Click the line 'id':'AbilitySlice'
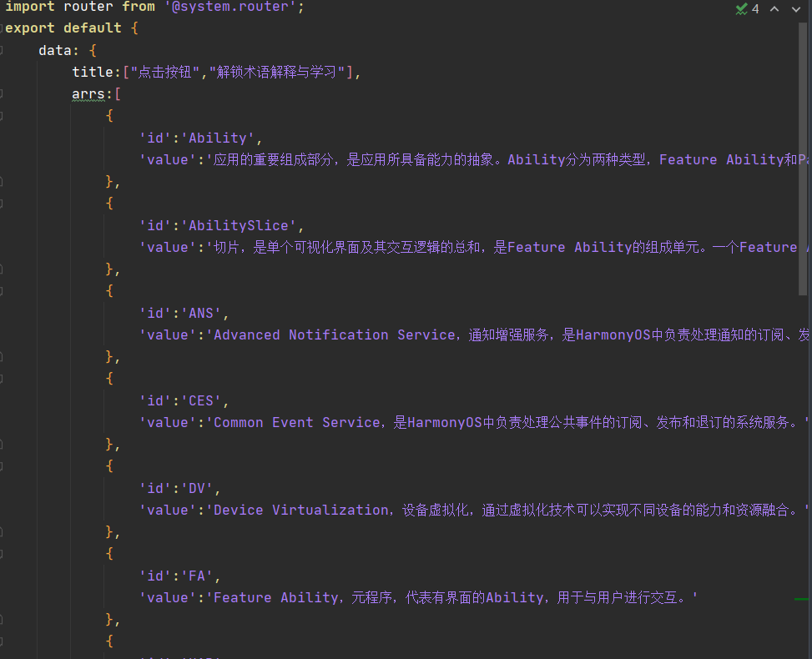This screenshot has height=659, width=812. pyautogui.click(x=222, y=225)
